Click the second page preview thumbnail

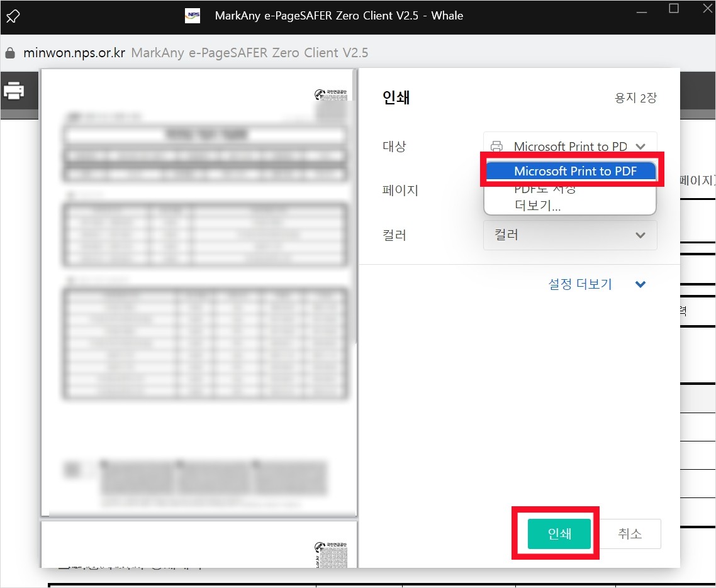tap(199, 545)
